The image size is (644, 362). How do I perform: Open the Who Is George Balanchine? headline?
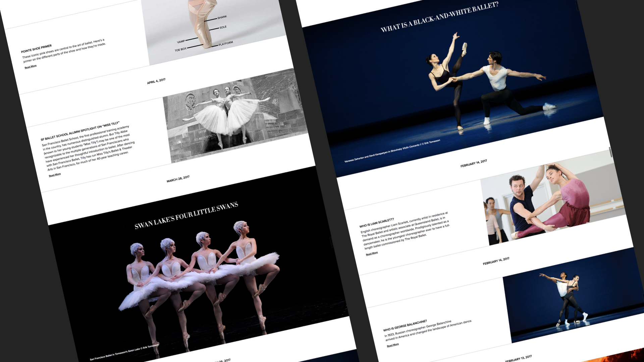tap(405, 325)
